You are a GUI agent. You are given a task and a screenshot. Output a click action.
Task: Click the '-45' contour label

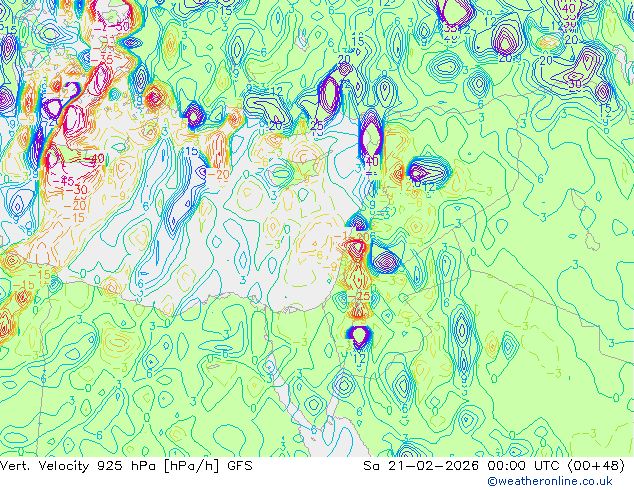click(x=63, y=180)
